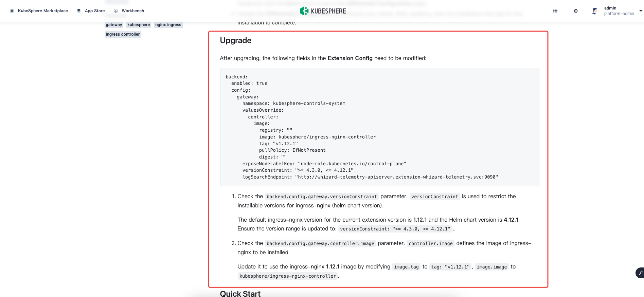Expand the admin account dropdown arrow
644x297 pixels.
point(641,11)
